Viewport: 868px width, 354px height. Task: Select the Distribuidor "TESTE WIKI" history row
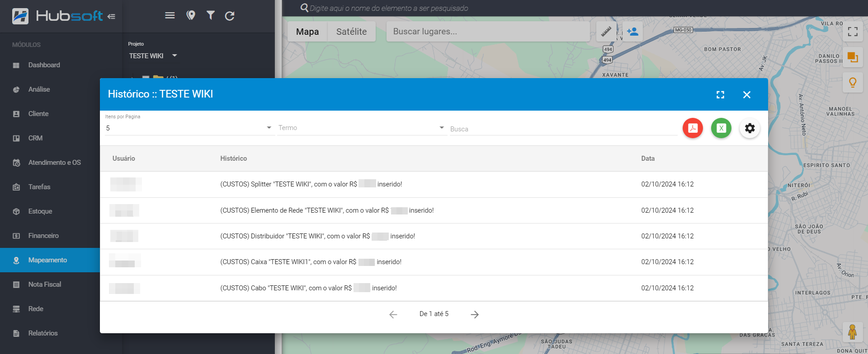[x=434, y=236]
